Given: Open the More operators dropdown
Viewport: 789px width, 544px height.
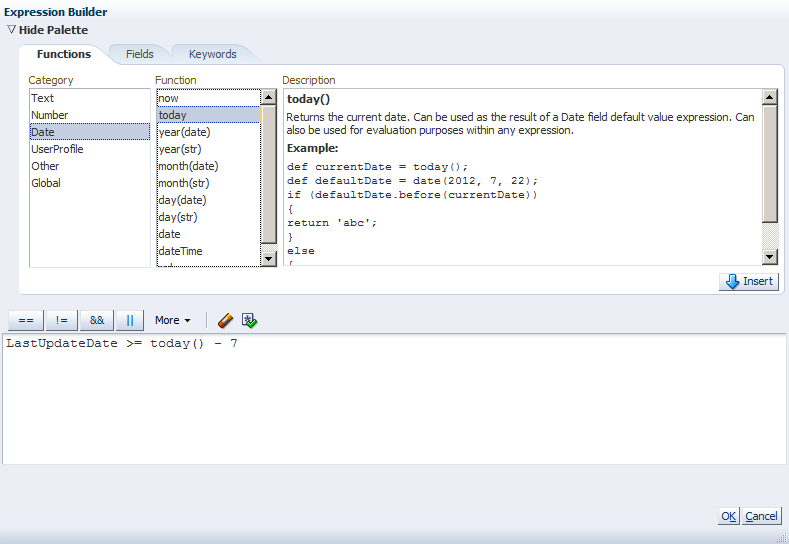Looking at the screenshot, I should (173, 320).
